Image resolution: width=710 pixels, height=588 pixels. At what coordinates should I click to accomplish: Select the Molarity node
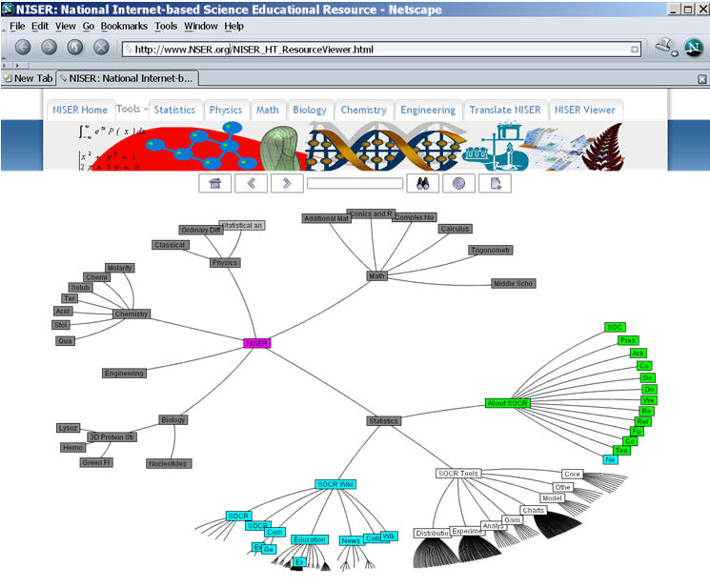point(119,268)
